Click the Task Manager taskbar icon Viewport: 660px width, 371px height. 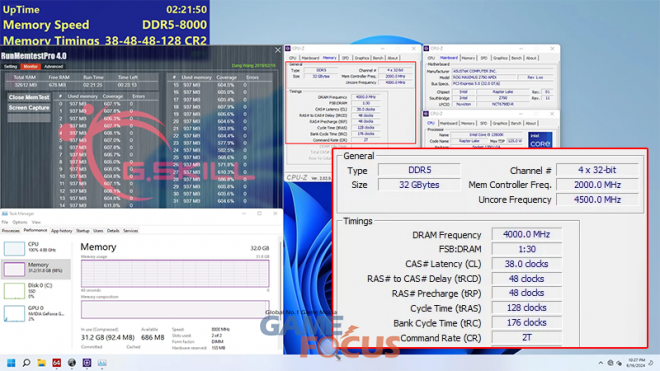tap(102, 363)
